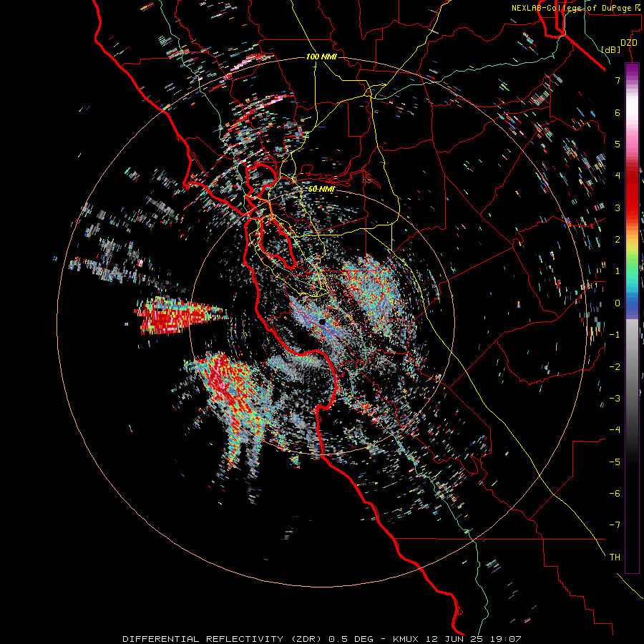Click the [dB] units label

(611, 49)
